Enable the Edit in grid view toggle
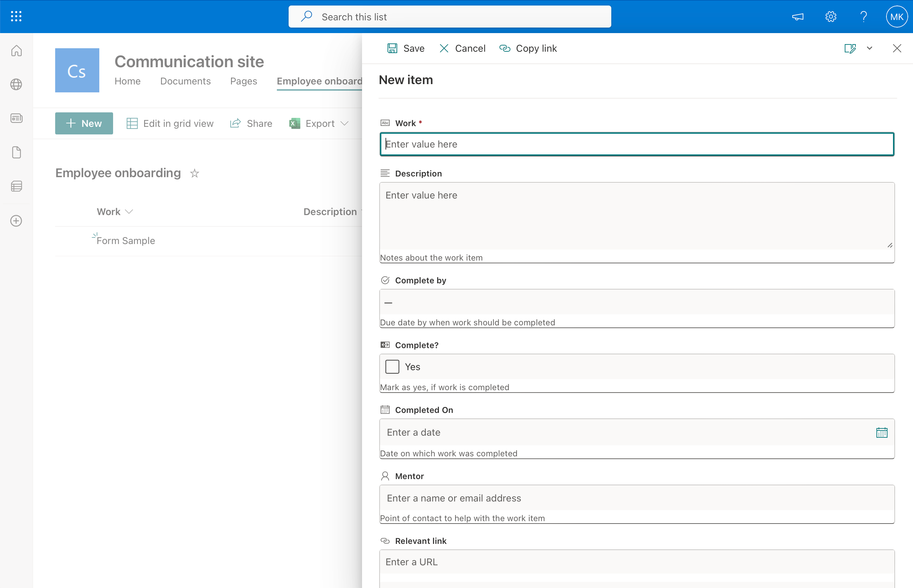 [170, 123]
